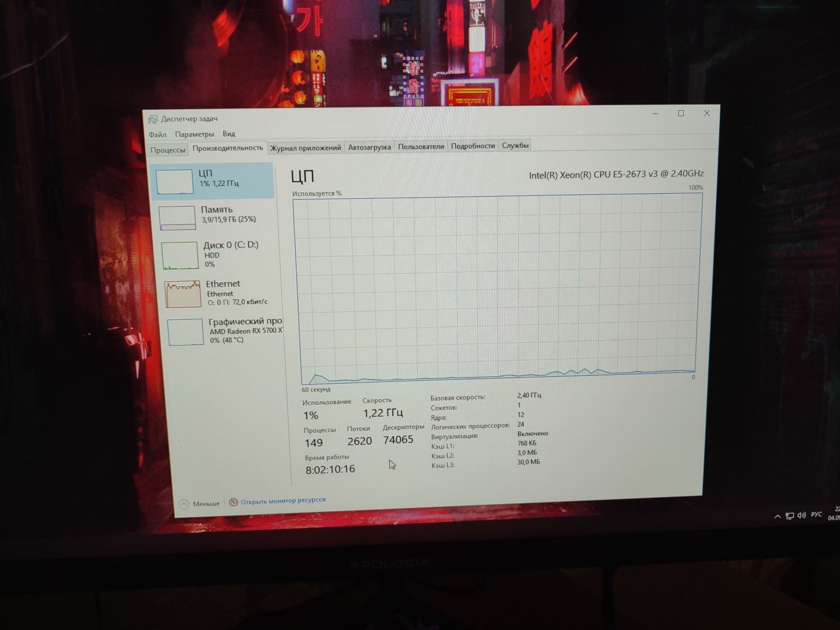840x630 pixels.
Task: Go to the Подробности tab
Action: click(473, 146)
